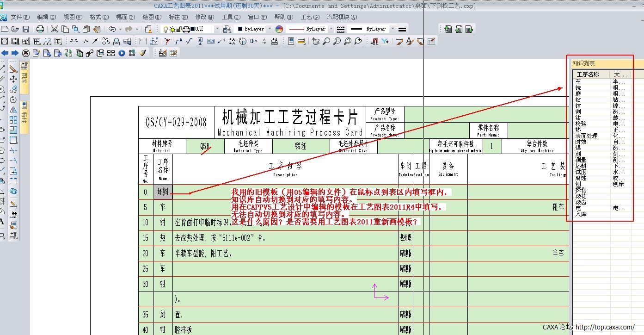Open the color palette wheel icon

(x=278, y=29)
